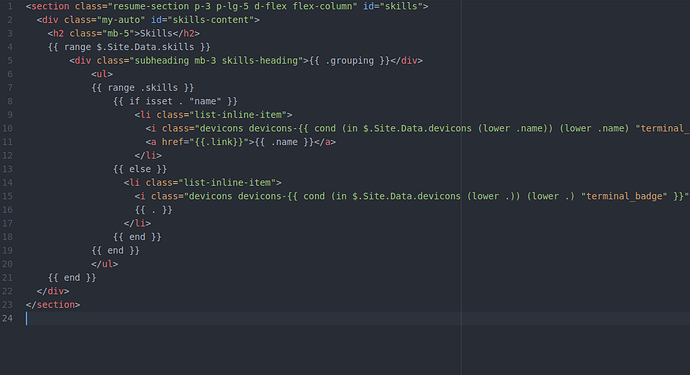Click closing </li> tag on line 12
Viewport: 690px width, 375px height.
pos(148,155)
